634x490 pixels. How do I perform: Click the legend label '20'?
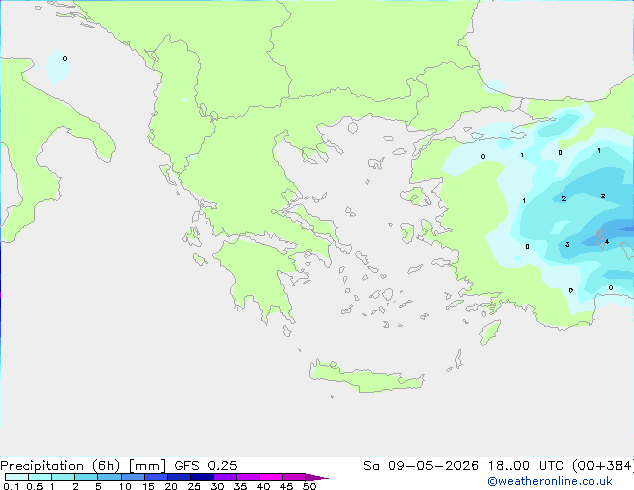171,486
